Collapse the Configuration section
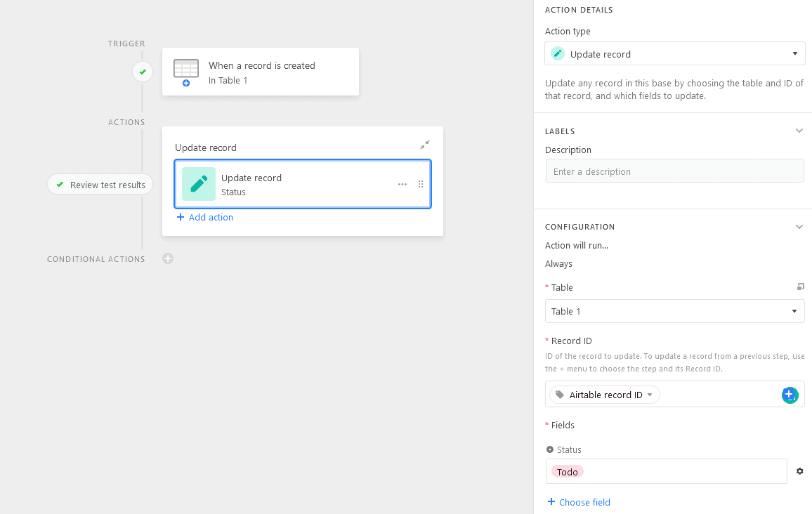 pos(799,227)
